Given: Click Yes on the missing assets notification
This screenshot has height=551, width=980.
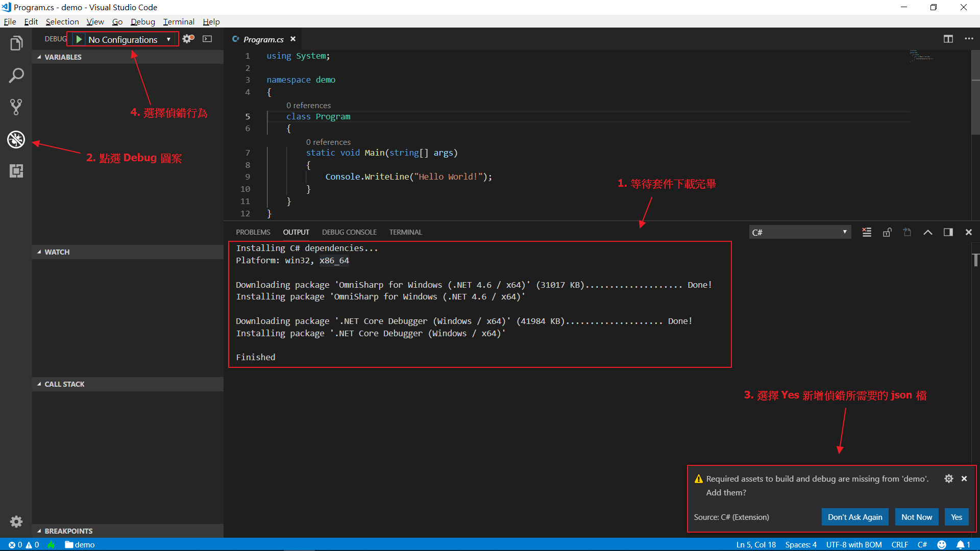Looking at the screenshot, I should [956, 517].
